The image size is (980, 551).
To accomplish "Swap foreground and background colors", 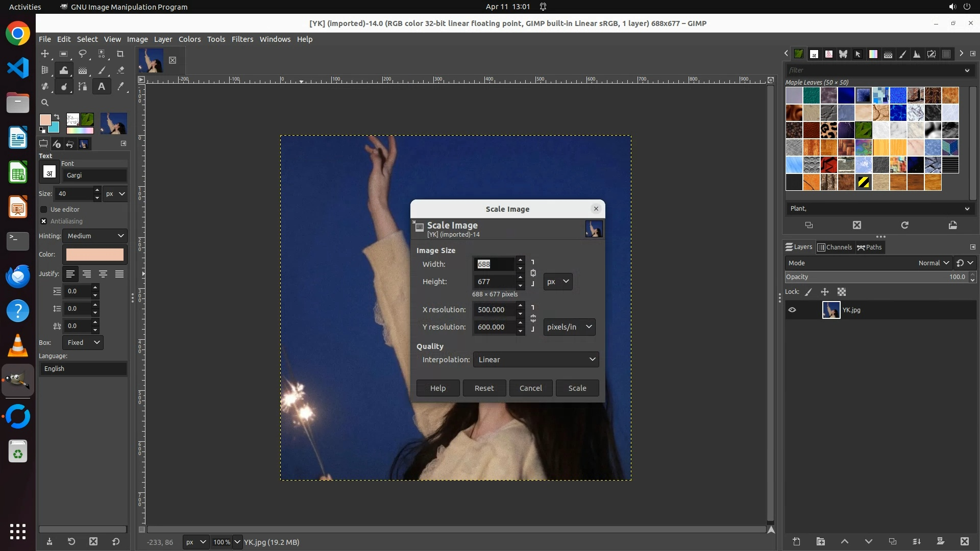I will pyautogui.click(x=56, y=117).
